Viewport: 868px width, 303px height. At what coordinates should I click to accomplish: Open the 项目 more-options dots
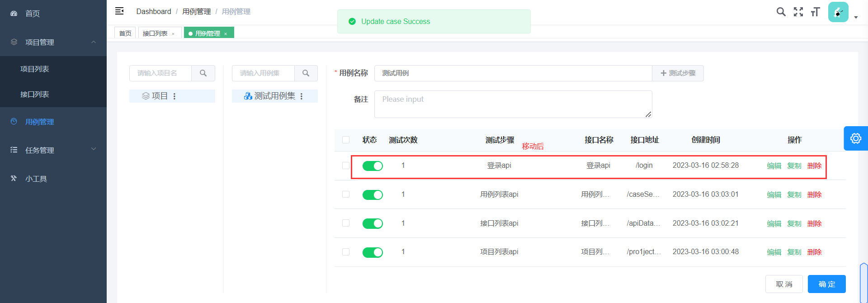pyautogui.click(x=175, y=96)
